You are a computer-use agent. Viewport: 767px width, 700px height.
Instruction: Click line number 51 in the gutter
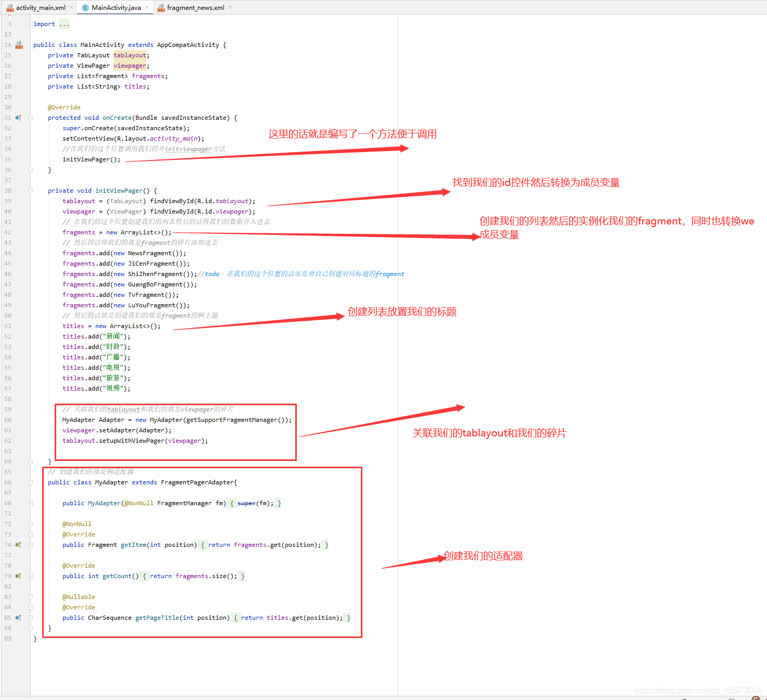8,326
